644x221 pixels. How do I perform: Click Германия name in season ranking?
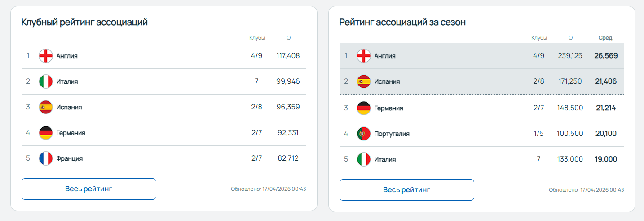coord(389,108)
